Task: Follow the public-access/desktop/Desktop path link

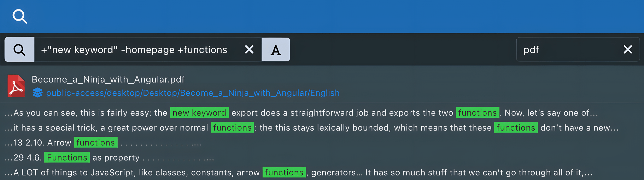Action: coord(193,93)
